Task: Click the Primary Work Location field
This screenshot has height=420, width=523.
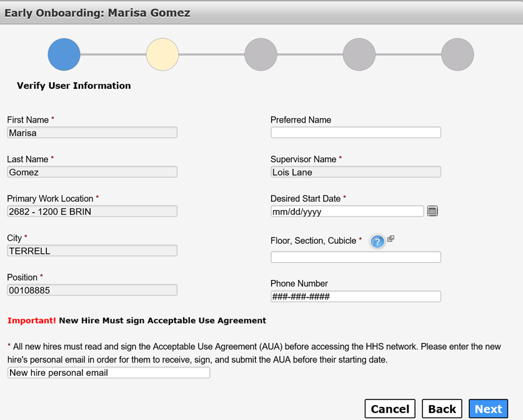Action: (x=92, y=211)
